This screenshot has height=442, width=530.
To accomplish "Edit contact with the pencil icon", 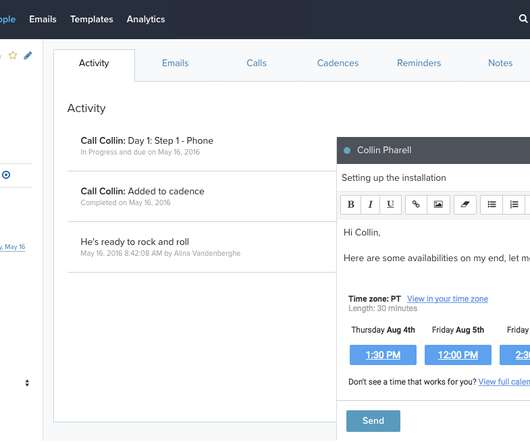I will pos(28,55).
